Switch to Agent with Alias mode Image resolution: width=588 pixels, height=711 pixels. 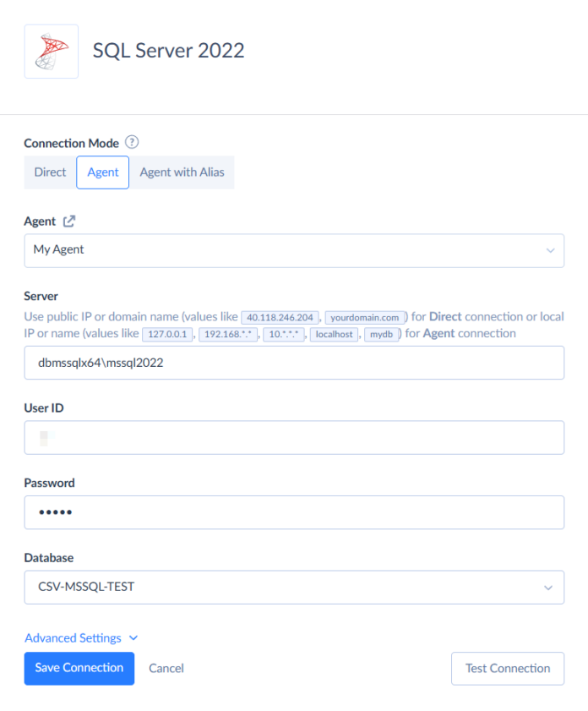tap(182, 172)
